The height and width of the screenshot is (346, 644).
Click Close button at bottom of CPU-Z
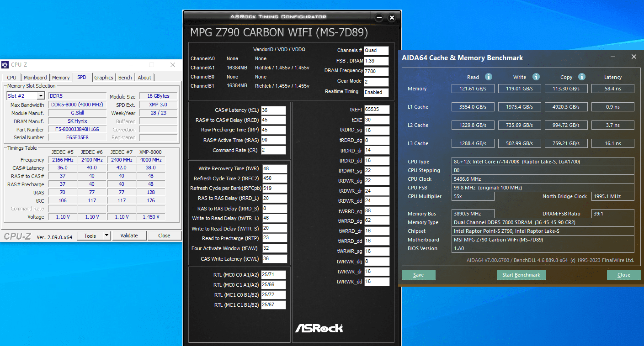(164, 236)
